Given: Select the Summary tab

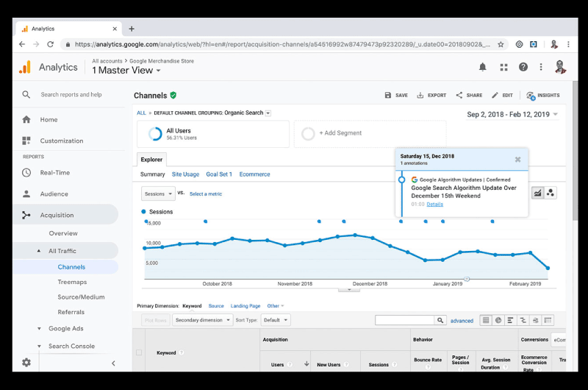Looking at the screenshot, I should (x=153, y=174).
